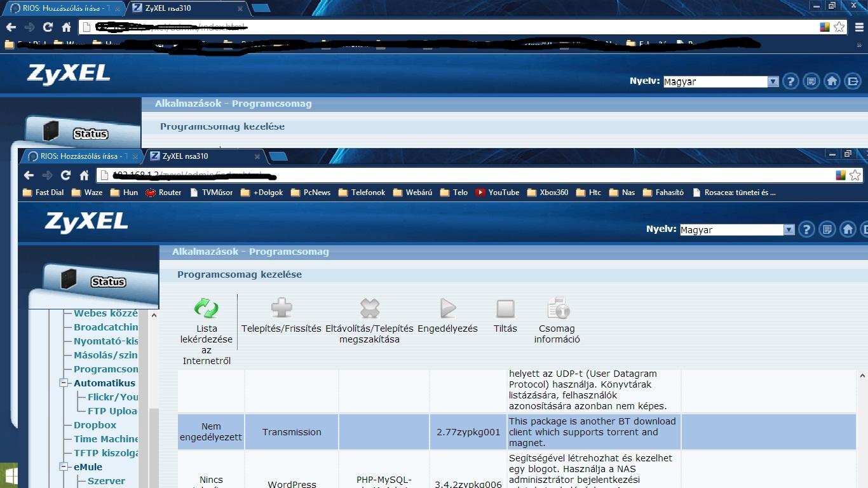Click the home button in front browser toolbar

[84, 175]
